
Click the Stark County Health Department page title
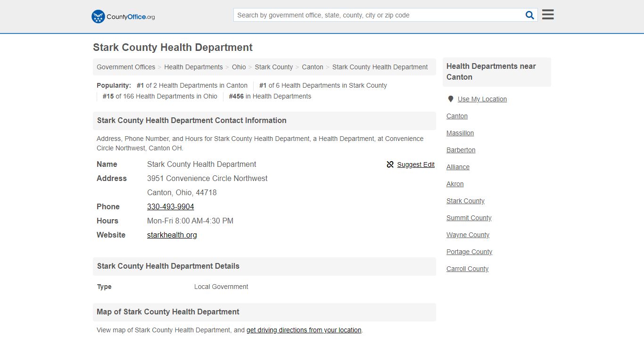click(173, 48)
